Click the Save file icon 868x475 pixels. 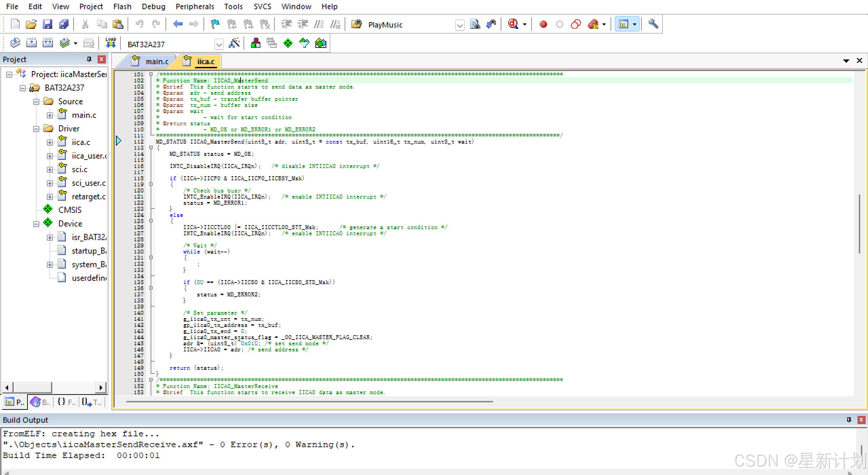click(x=47, y=24)
